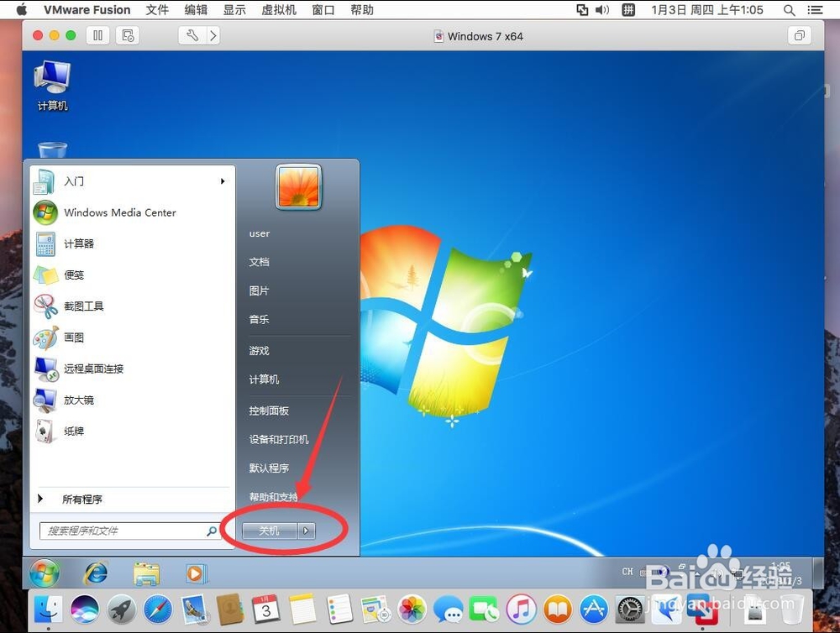Launch Safari from the Dock
840x633 pixels.
coord(158,609)
